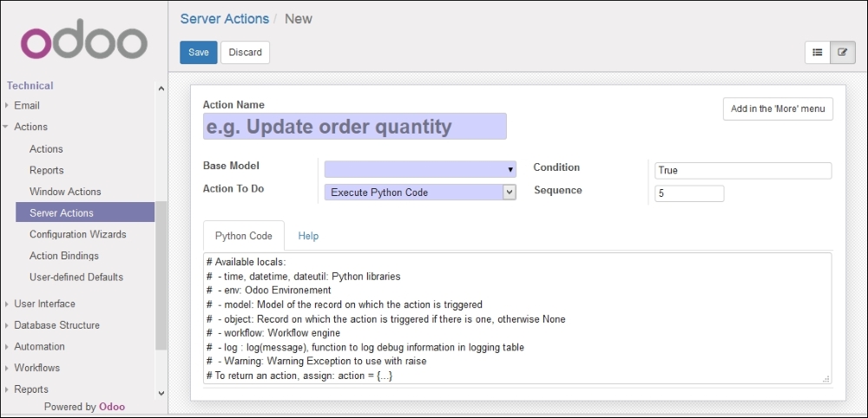This screenshot has width=868, height=418.
Task: Open the Base Model dropdown
Action: click(420, 170)
